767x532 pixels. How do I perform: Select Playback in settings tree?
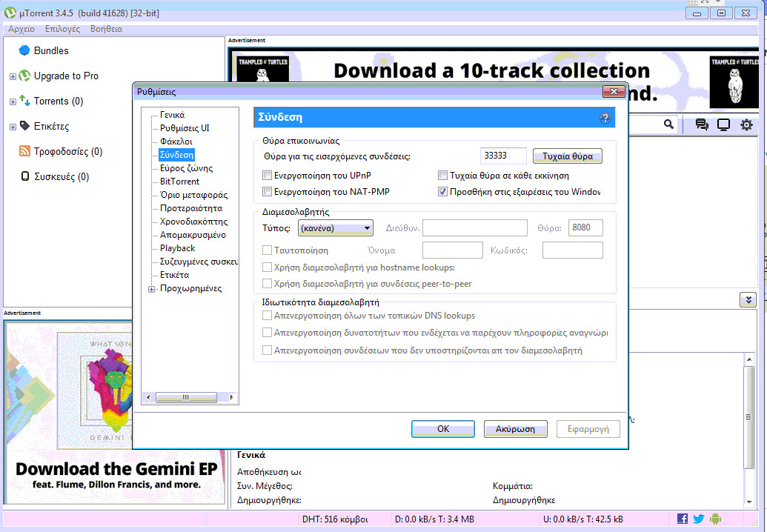click(x=178, y=248)
